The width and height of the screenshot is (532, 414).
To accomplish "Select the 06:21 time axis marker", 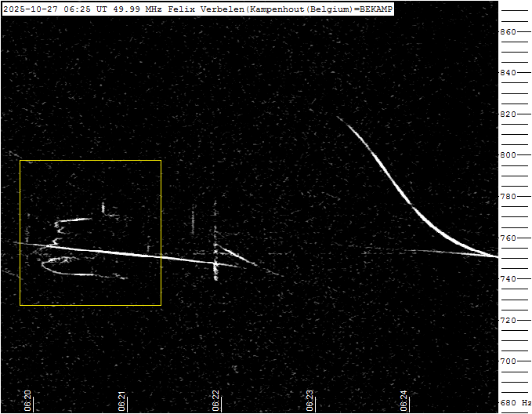I will 122,401.
